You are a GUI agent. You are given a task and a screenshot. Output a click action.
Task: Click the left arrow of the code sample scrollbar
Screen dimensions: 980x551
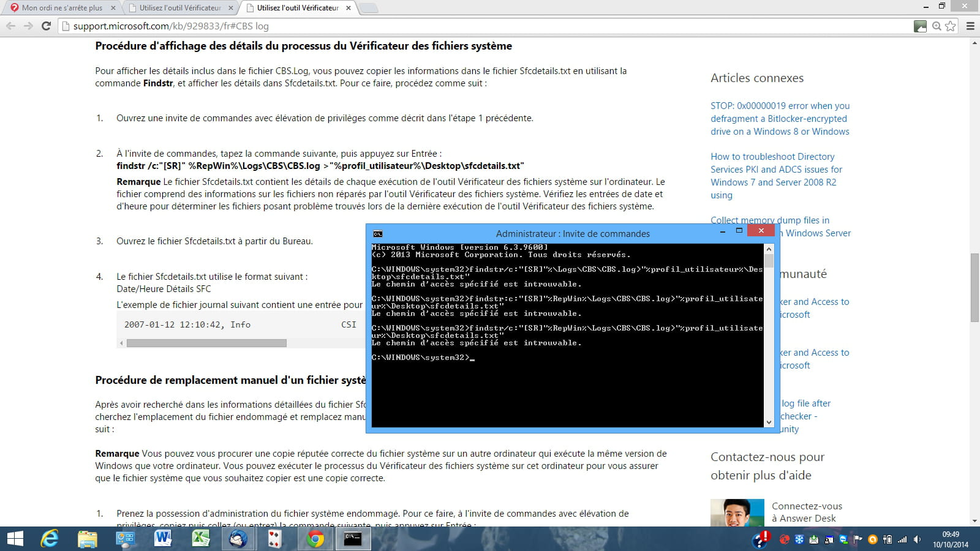point(121,343)
